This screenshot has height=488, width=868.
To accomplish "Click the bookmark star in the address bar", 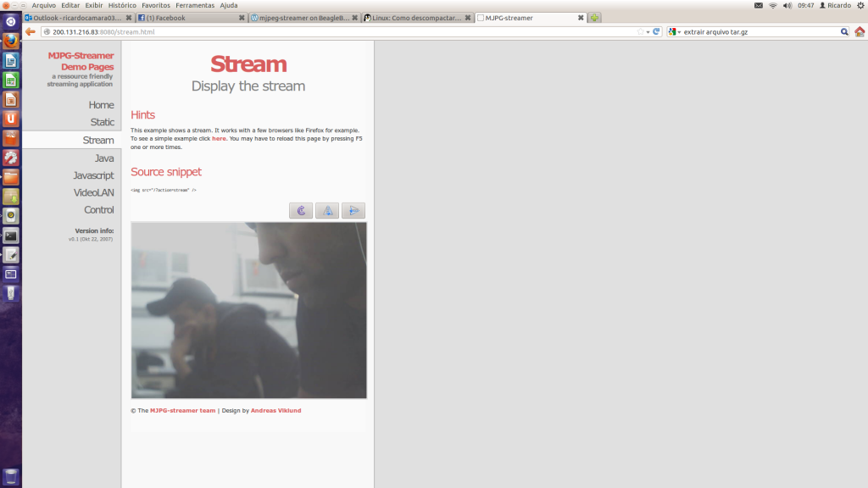I will pyautogui.click(x=641, y=31).
